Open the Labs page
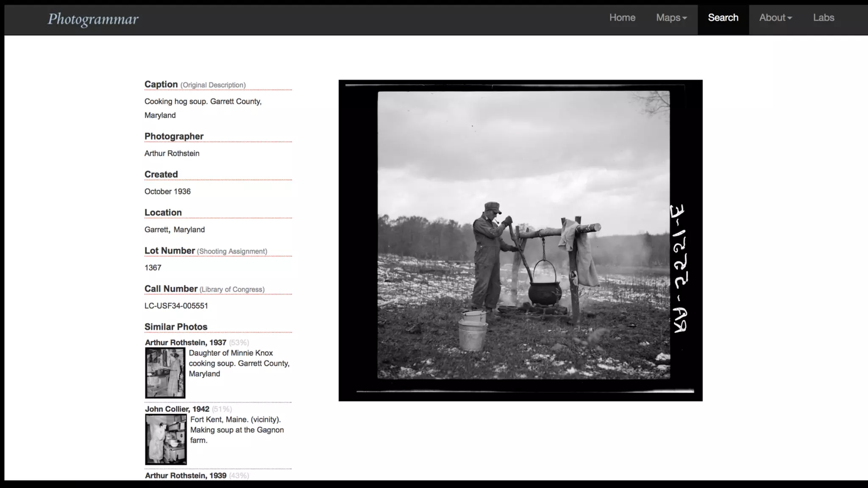The height and width of the screenshot is (488, 868). (823, 18)
